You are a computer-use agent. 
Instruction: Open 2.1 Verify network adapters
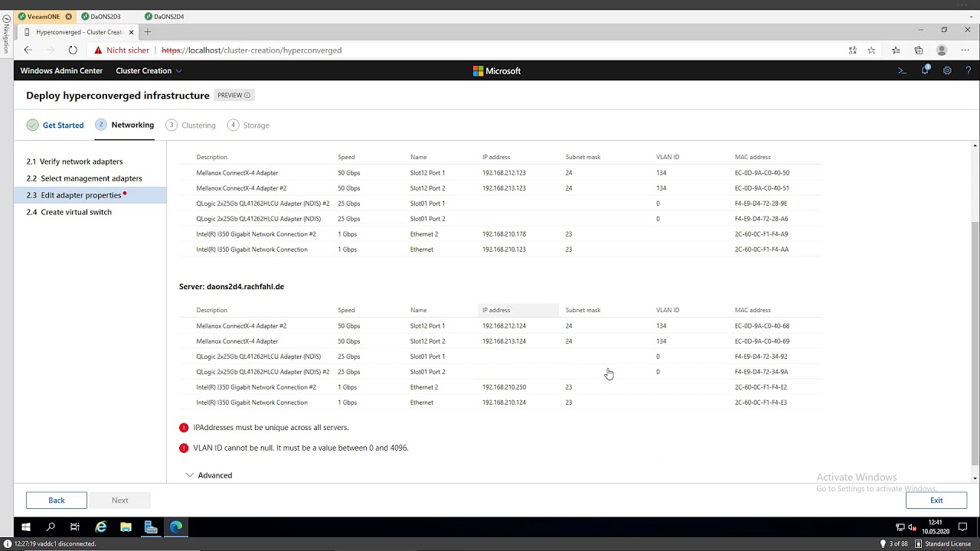pyautogui.click(x=75, y=161)
